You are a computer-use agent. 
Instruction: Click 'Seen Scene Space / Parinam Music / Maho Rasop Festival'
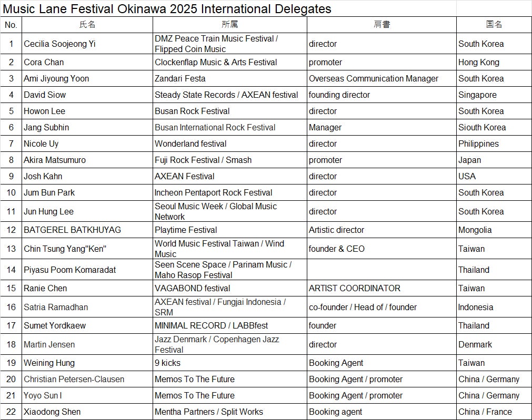click(230, 270)
